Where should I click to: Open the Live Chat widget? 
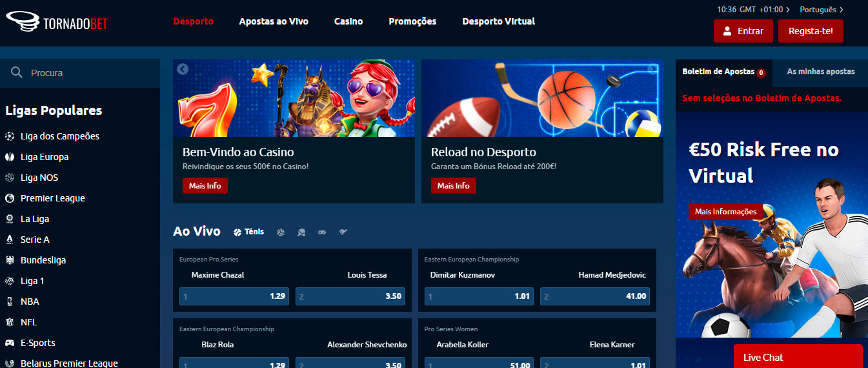pyautogui.click(x=798, y=357)
